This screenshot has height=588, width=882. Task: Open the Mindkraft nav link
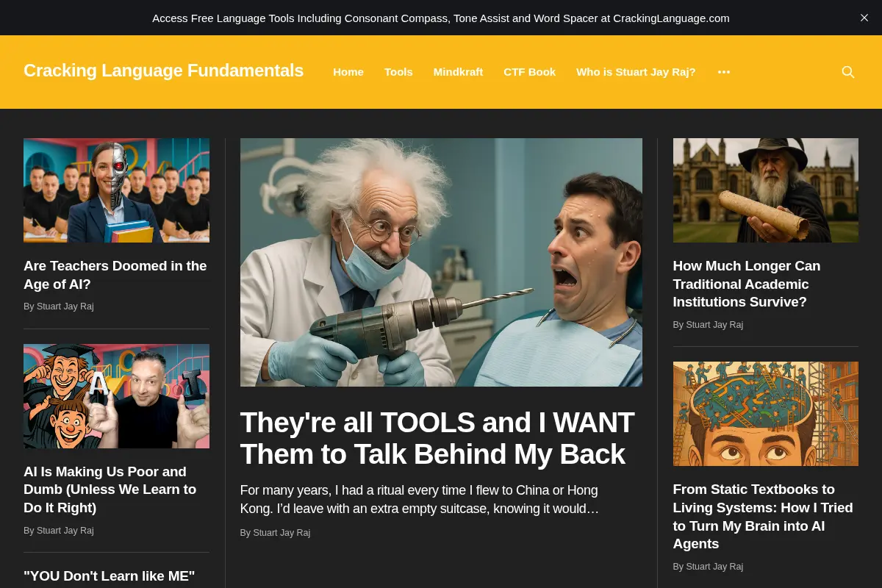[458, 72]
